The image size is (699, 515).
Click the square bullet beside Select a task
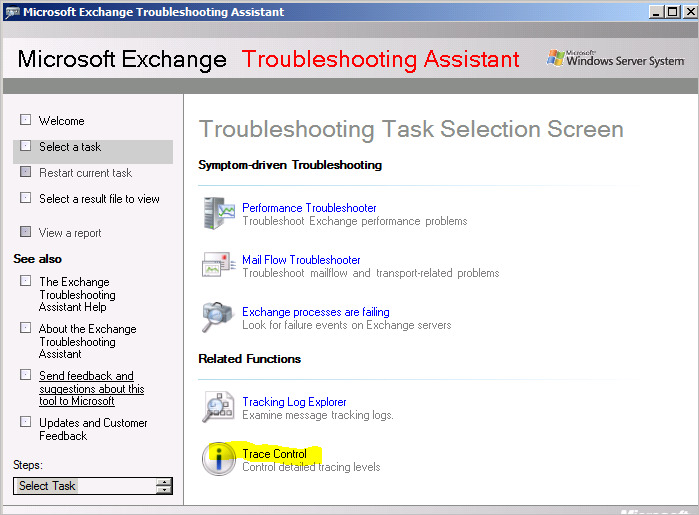click(x=25, y=146)
